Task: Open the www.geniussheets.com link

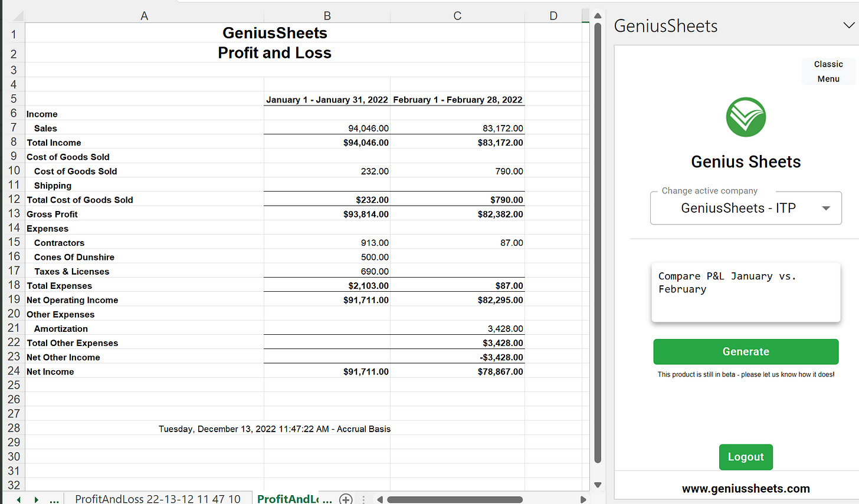Action: pos(746,489)
